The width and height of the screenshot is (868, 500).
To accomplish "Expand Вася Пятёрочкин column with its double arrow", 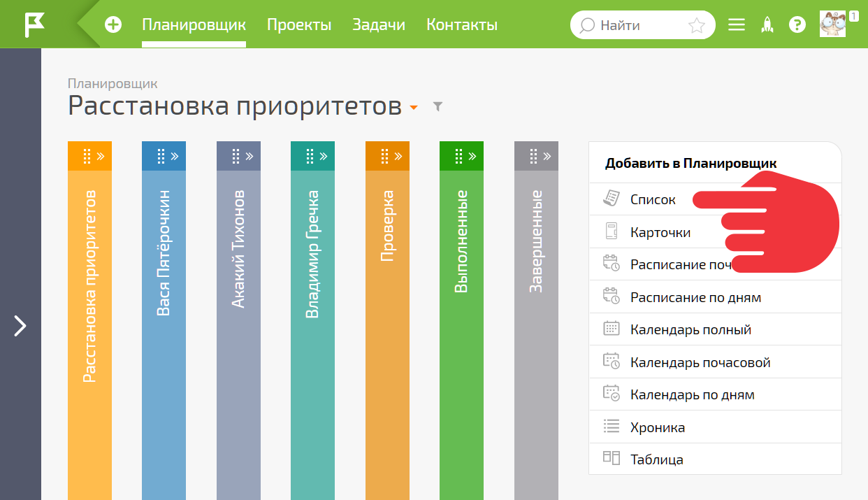I will 175,156.
